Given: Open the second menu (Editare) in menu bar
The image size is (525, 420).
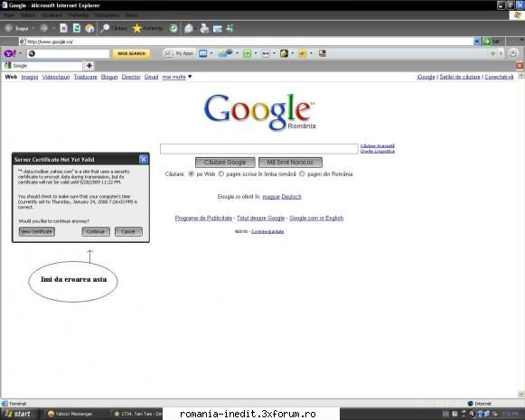Looking at the screenshot, I should coord(28,15).
